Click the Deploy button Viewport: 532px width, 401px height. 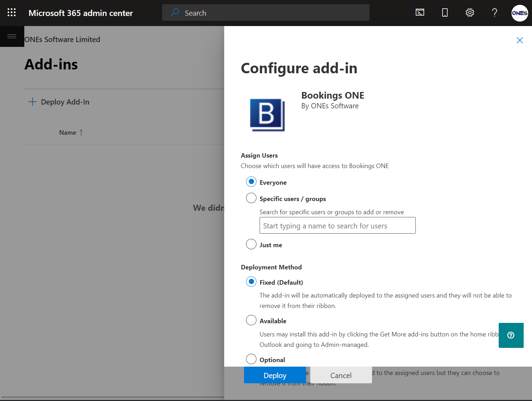275,375
